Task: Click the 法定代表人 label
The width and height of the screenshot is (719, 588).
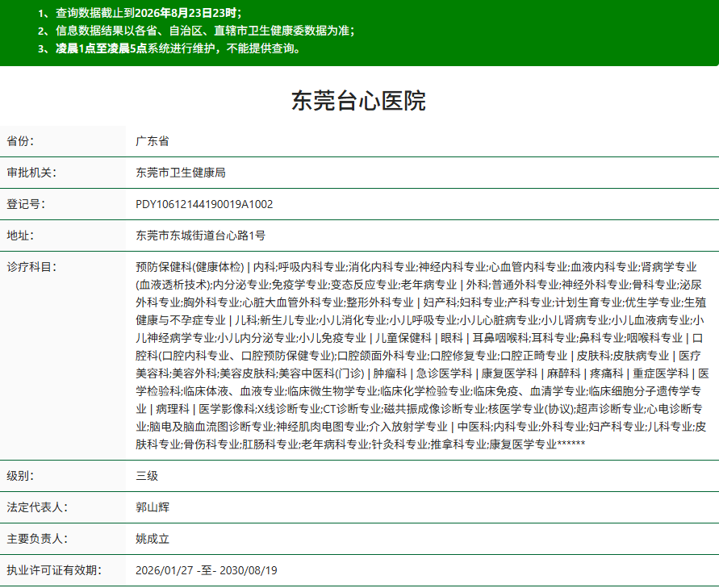Action: tap(36, 507)
